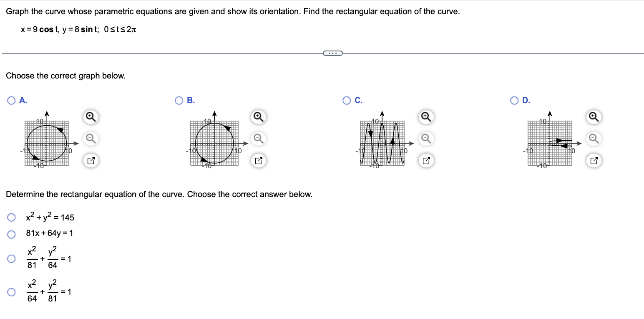Select graph answer choice A
Viewport: 644px width, 319px height.
coord(10,100)
